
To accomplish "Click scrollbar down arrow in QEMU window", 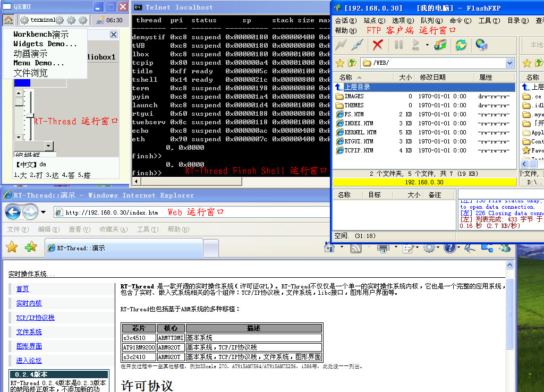I will tap(19, 137).
